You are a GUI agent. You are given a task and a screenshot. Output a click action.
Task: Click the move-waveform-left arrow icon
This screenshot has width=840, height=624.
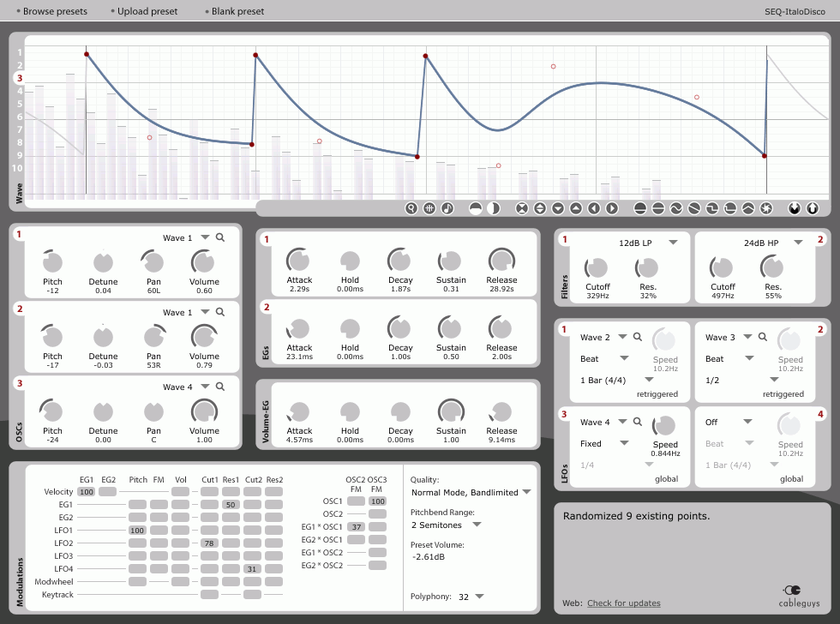[593, 208]
